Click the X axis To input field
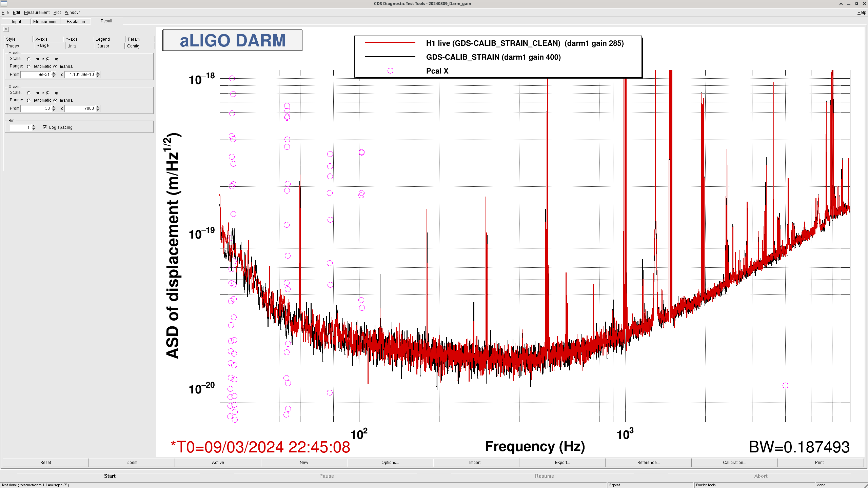 pos(80,108)
